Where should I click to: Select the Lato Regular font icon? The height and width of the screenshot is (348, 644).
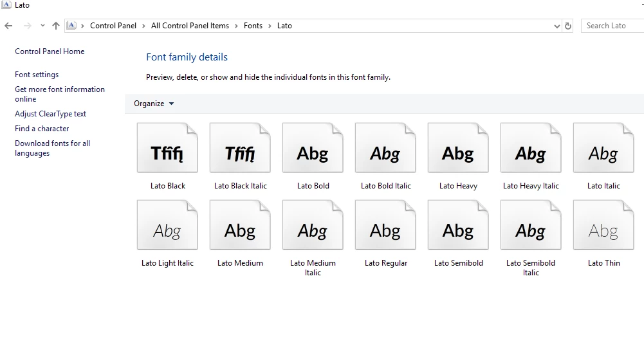click(x=385, y=225)
